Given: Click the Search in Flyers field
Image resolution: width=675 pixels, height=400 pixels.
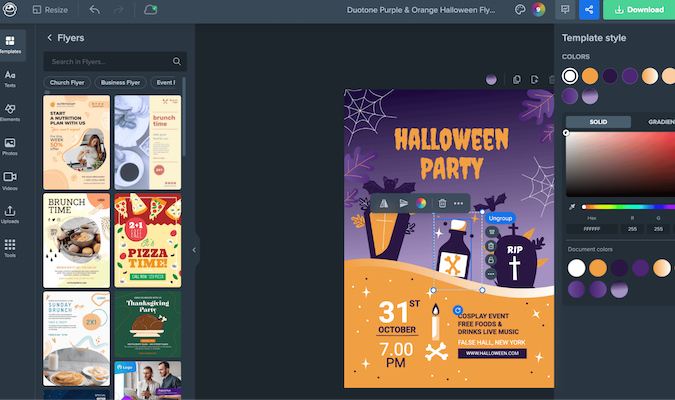Looking at the screenshot, I should 115,62.
